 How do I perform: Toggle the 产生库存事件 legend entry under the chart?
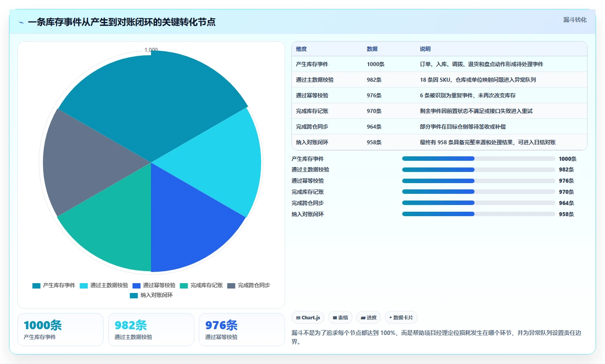point(54,285)
